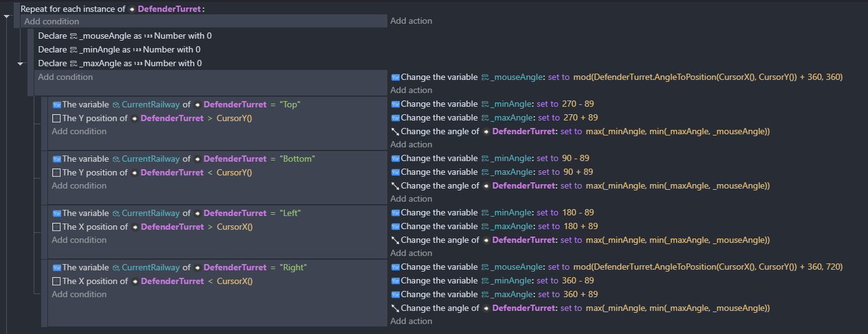This screenshot has width=868, height=334.
Task: Click the "Declare _minAngle as Number with 0" line
Action: (119, 50)
